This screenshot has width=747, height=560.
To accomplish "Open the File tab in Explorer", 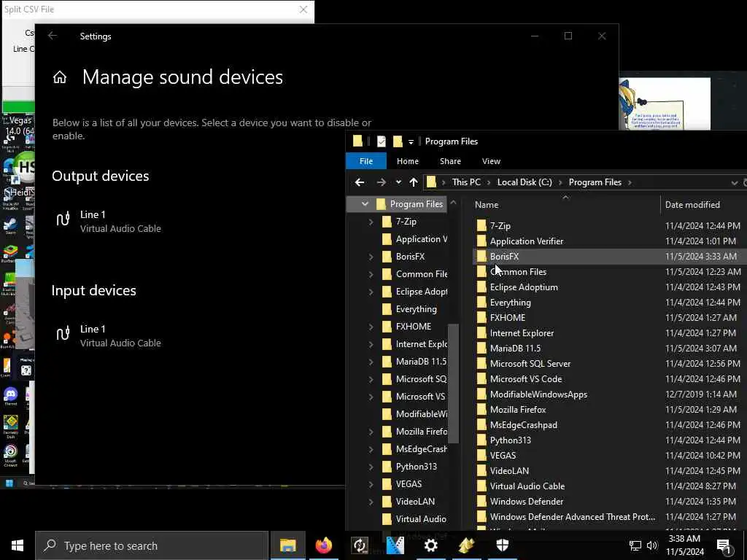I will 366,161.
